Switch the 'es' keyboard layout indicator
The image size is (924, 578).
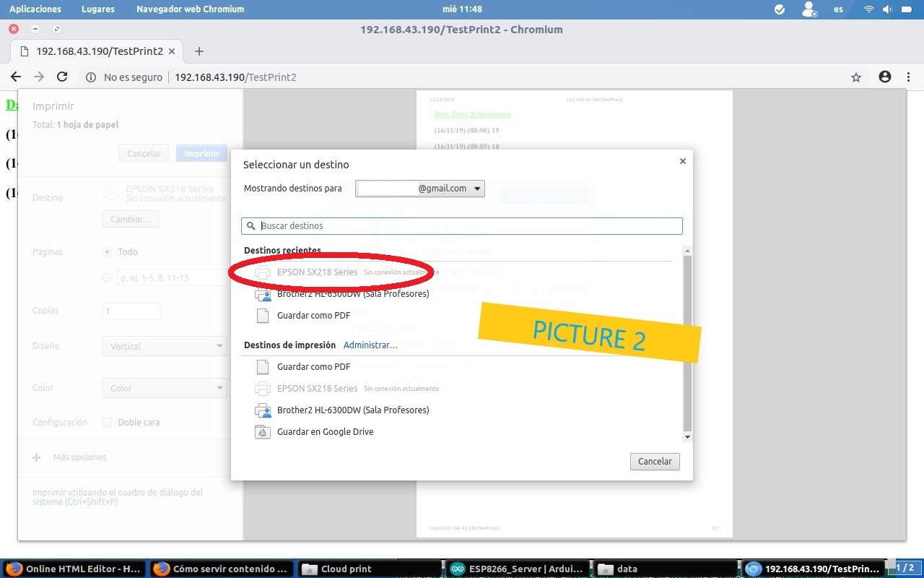(838, 9)
